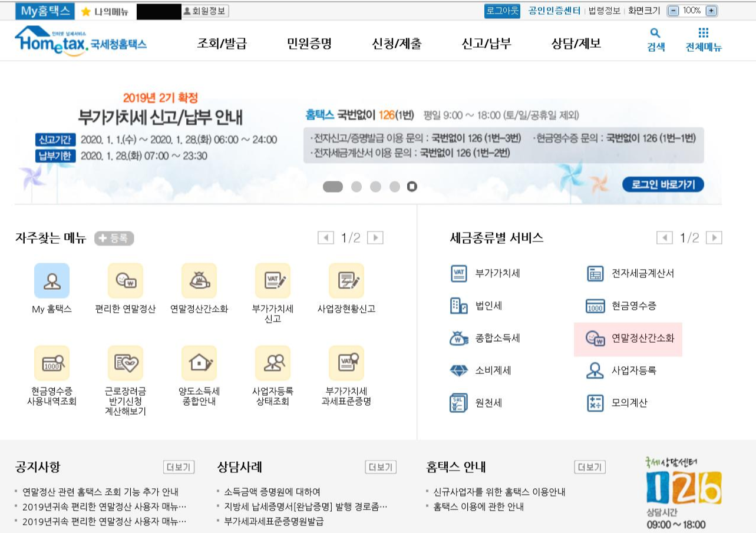Go to next page of 세금종류별 서비스
Screen dimensions: 756x533
tap(714, 237)
